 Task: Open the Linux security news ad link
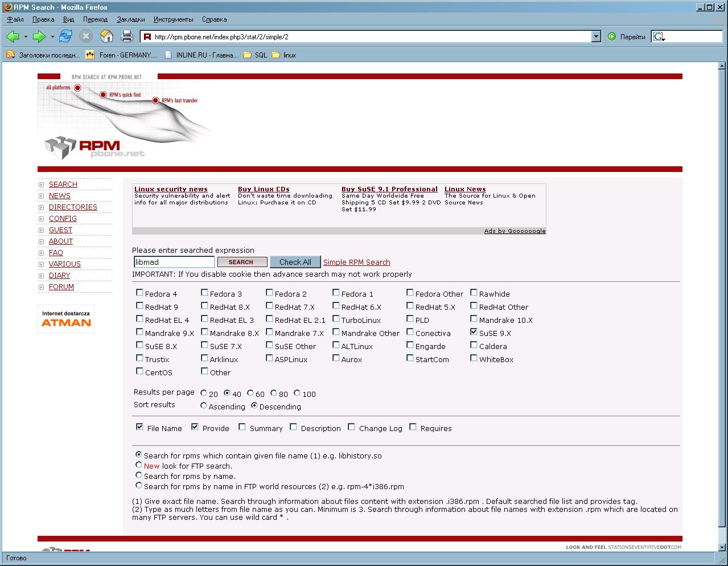(x=171, y=189)
